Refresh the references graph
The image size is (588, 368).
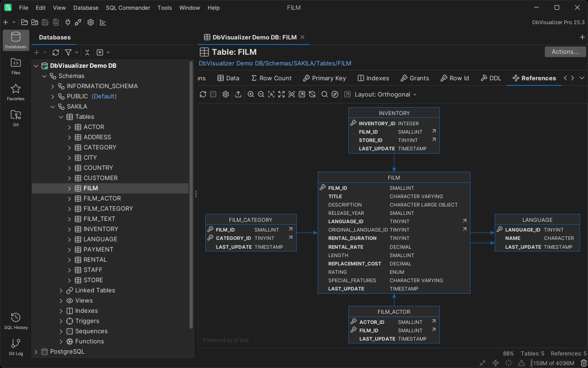tap(203, 94)
